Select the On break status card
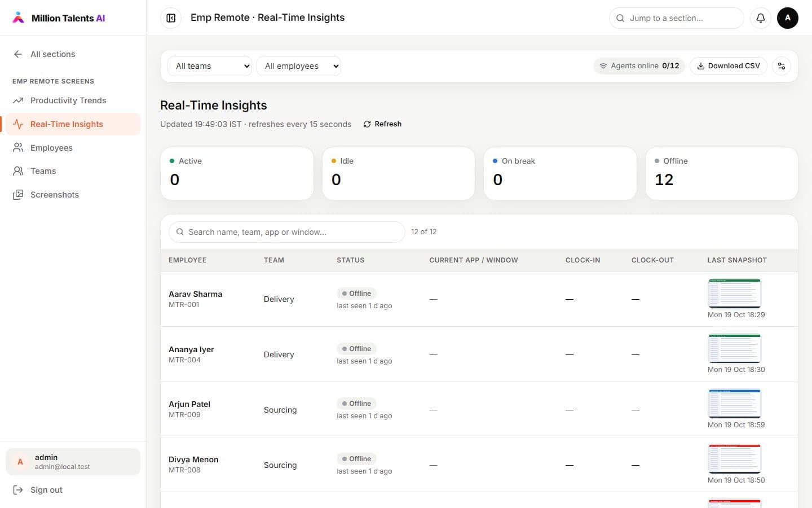This screenshot has height=508, width=812. [x=560, y=173]
